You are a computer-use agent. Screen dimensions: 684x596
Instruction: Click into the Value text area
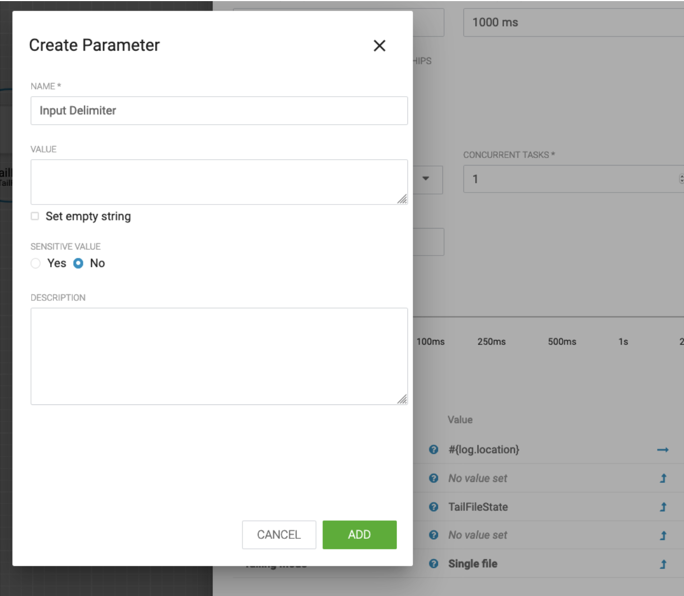pyautogui.click(x=219, y=182)
